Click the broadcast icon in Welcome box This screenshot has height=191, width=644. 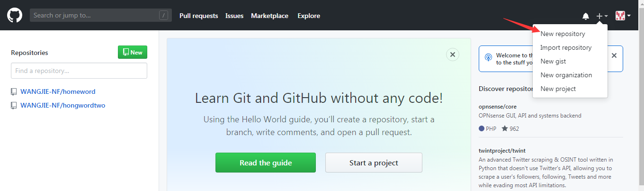click(x=489, y=58)
